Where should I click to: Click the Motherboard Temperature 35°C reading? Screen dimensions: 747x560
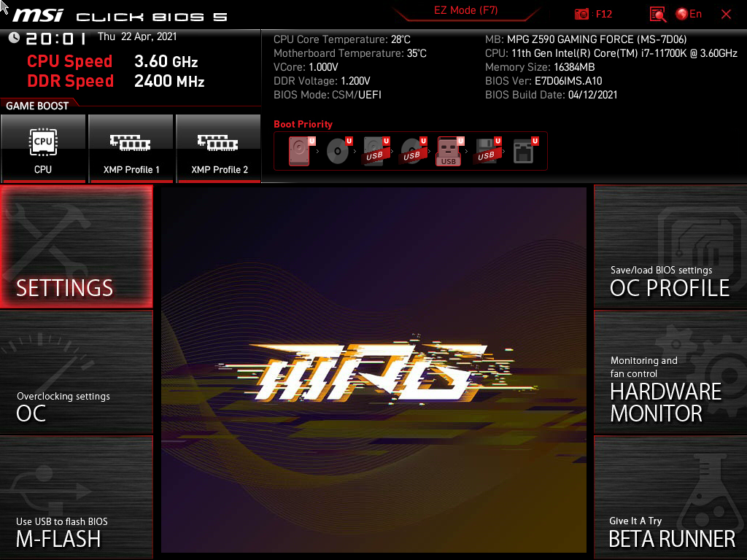click(x=350, y=53)
